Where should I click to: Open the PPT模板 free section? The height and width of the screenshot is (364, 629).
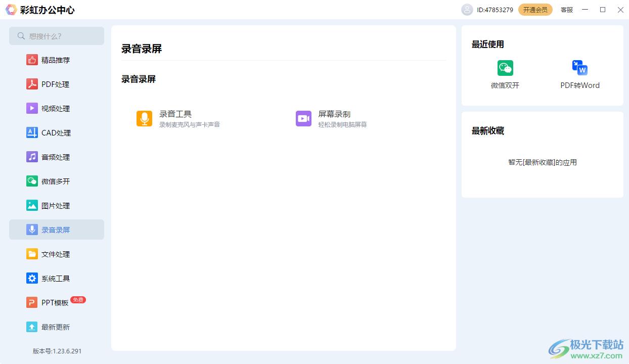[x=55, y=303]
